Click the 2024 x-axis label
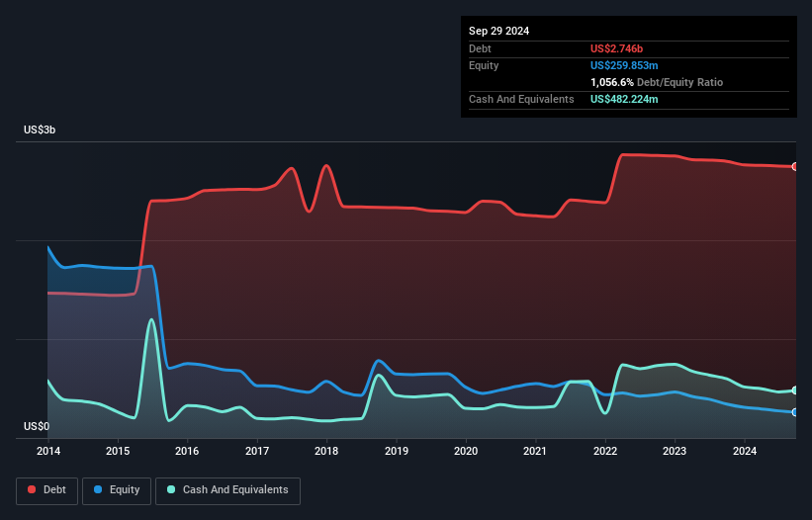This screenshot has width=812, height=520. [744, 451]
